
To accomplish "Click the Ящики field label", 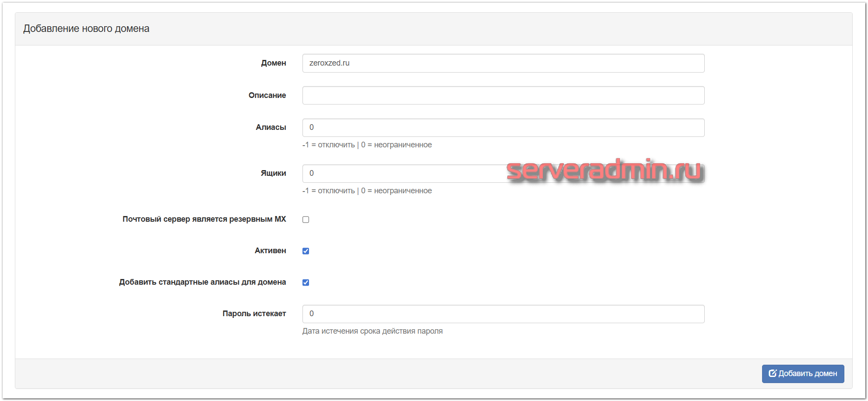I will [273, 174].
